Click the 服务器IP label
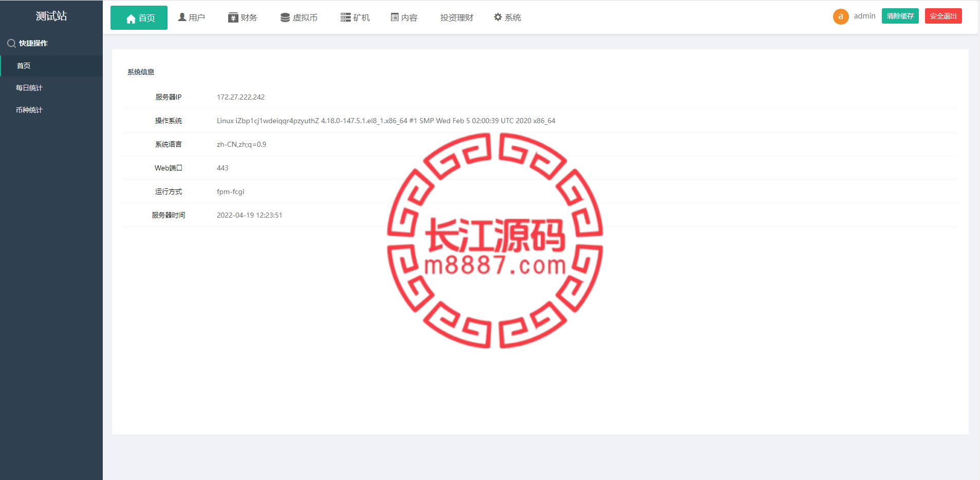This screenshot has width=980, height=480. [169, 97]
